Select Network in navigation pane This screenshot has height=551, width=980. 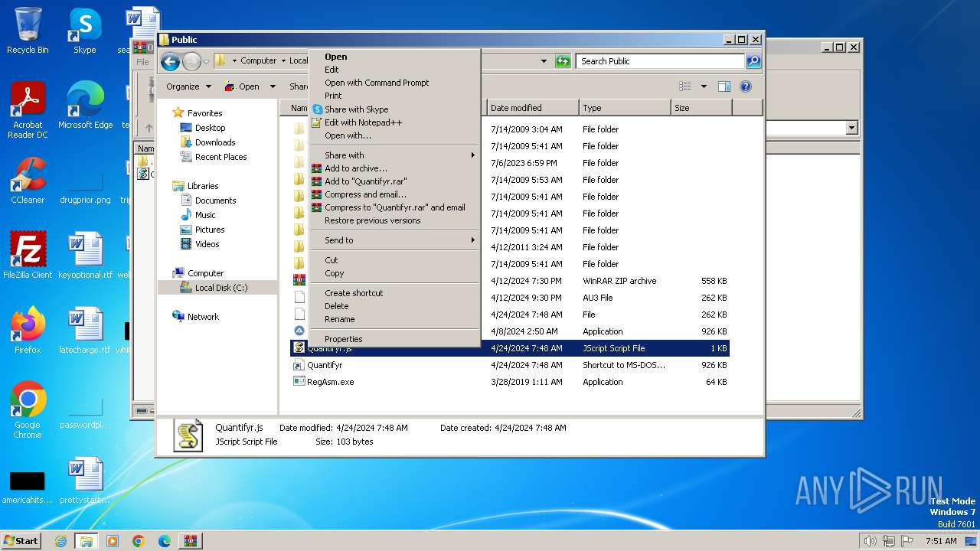tap(203, 317)
